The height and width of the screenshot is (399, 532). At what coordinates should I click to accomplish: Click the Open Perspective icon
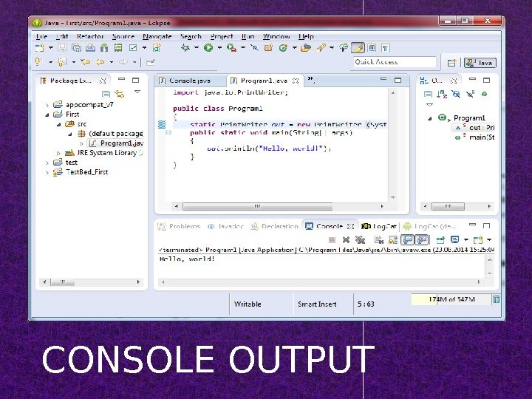click(x=451, y=63)
